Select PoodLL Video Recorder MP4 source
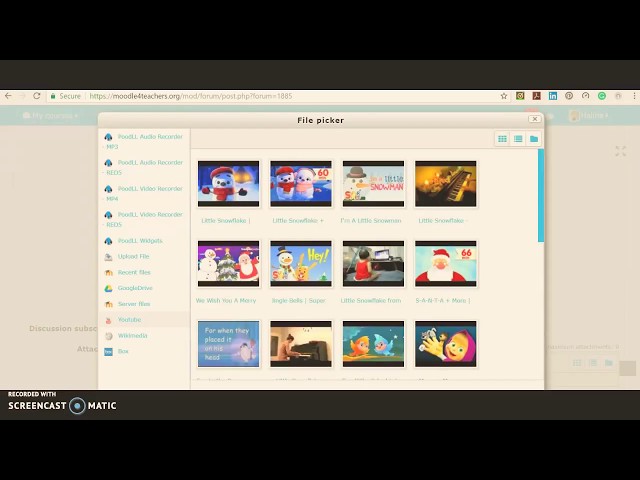This screenshot has height=480, width=640. (143, 193)
